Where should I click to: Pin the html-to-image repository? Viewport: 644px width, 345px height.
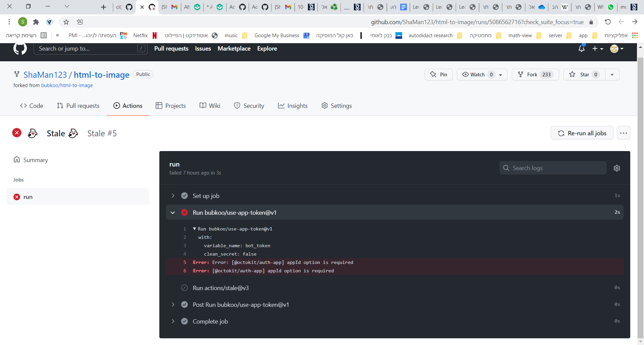click(438, 74)
